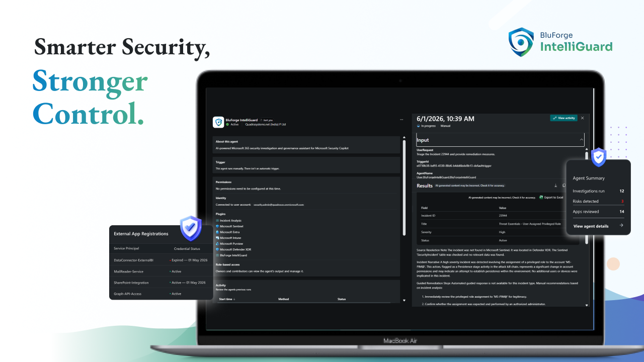Click the security admin user account email
This screenshot has height=362, width=644.
[x=279, y=205]
